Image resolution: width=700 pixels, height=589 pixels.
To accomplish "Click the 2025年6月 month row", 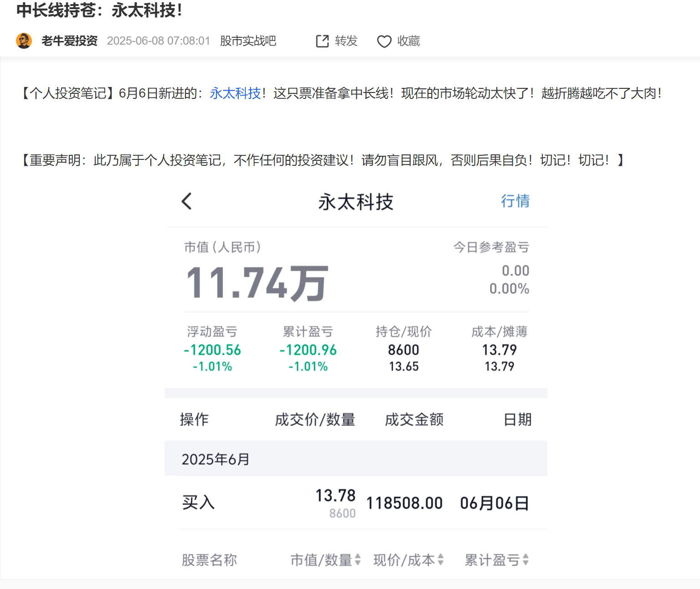I will (x=355, y=459).
